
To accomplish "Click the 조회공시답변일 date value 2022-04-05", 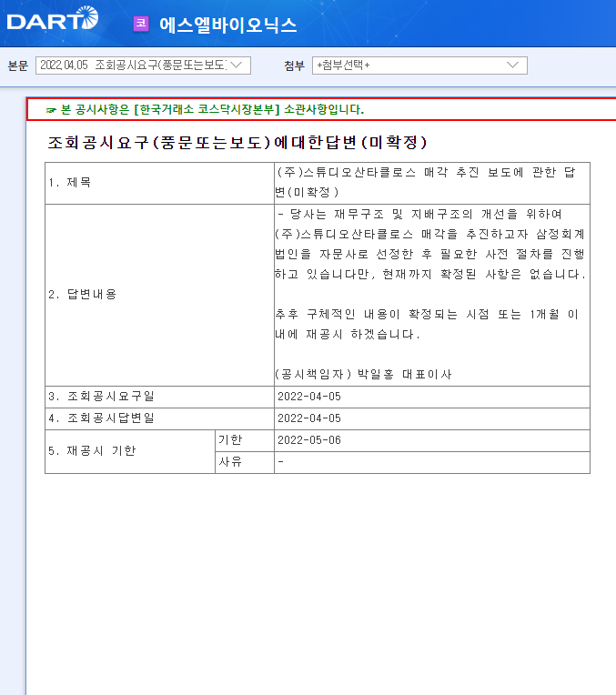I will [309, 418].
